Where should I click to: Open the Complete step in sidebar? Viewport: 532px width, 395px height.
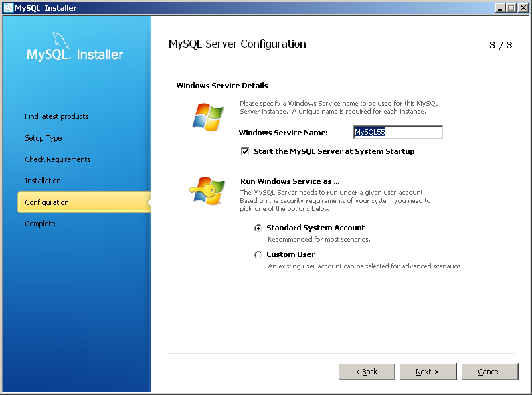click(x=40, y=224)
